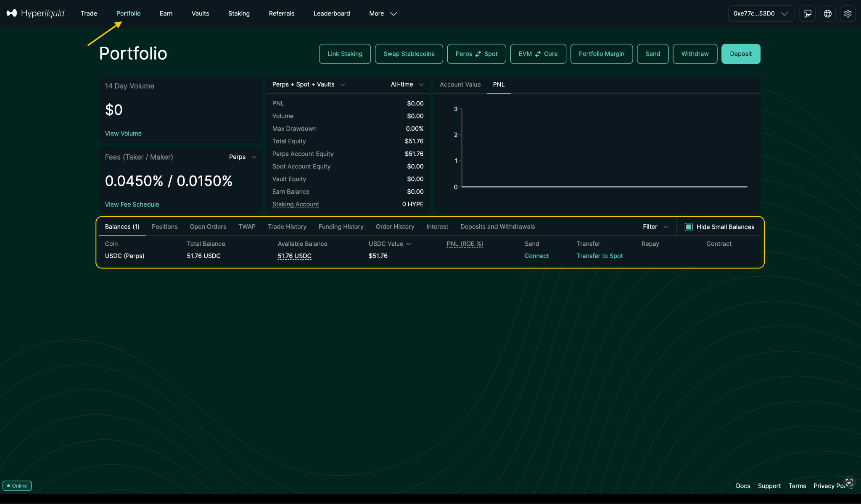The height and width of the screenshot is (504, 861).
Task: Toggle Hide Small Balances checkbox
Action: pyautogui.click(x=689, y=227)
